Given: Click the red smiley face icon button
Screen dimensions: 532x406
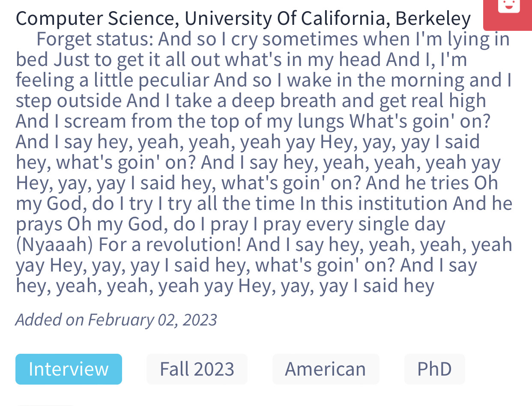Looking at the screenshot, I should [508, 15].
